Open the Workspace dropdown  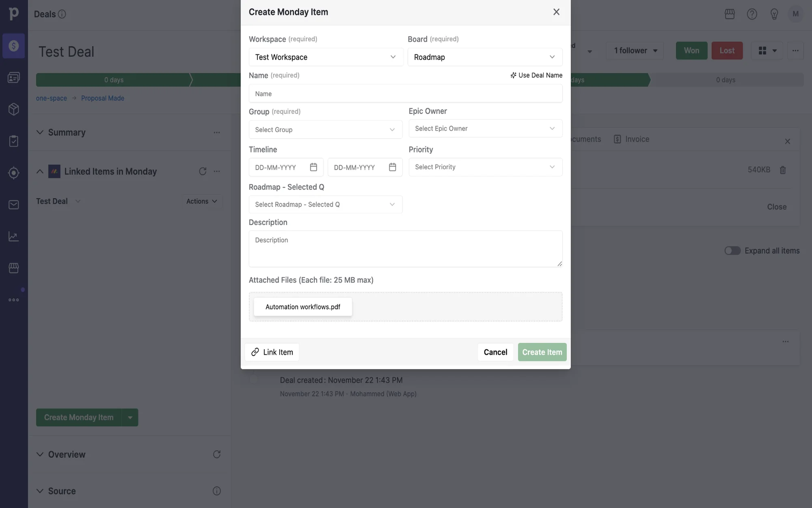tap(326, 57)
